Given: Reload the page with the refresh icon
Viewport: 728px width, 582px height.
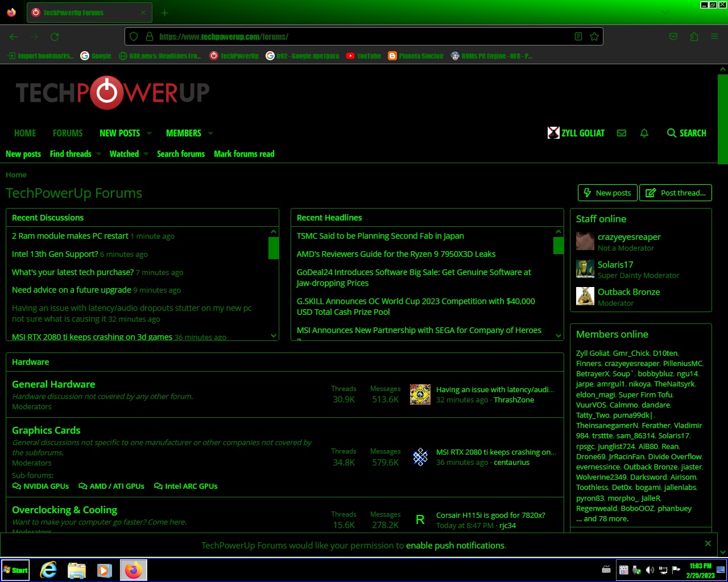Looking at the screenshot, I should tap(55, 36).
